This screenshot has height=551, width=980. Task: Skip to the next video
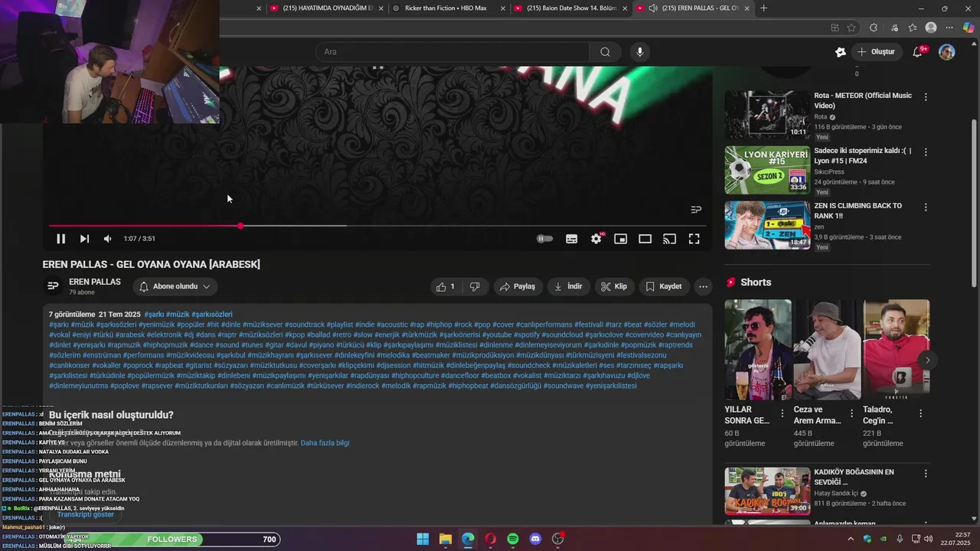[x=84, y=239]
